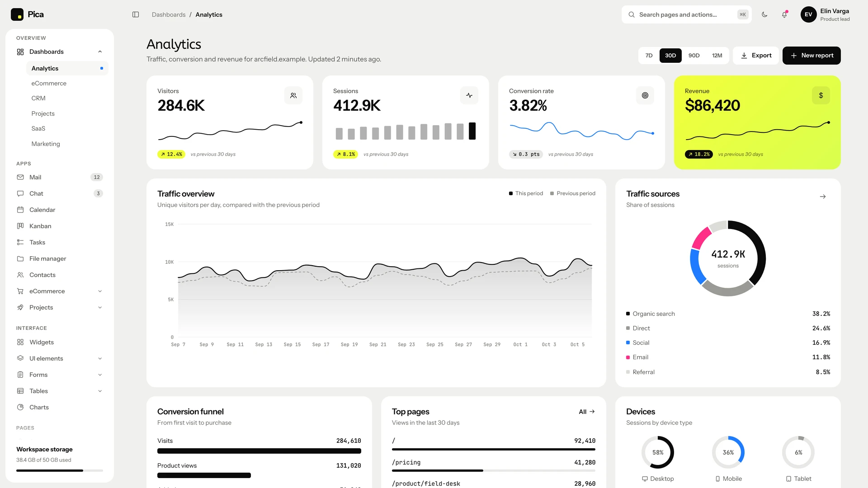
Task: Click the New report button
Action: [x=811, y=56]
